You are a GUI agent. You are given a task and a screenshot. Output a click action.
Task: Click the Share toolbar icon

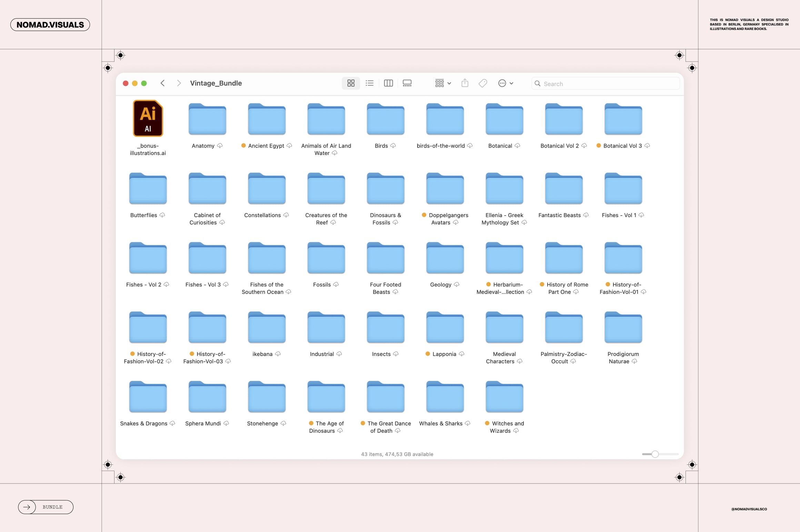pyautogui.click(x=465, y=83)
